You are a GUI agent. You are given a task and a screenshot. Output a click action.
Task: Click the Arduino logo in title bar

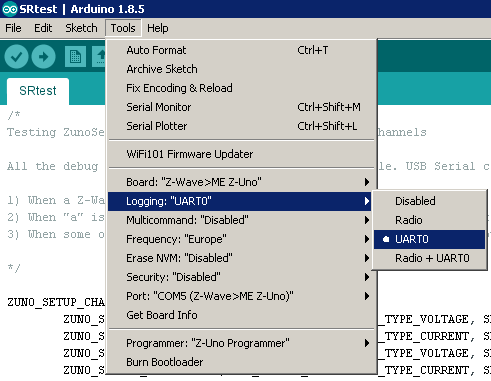(10, 9)
